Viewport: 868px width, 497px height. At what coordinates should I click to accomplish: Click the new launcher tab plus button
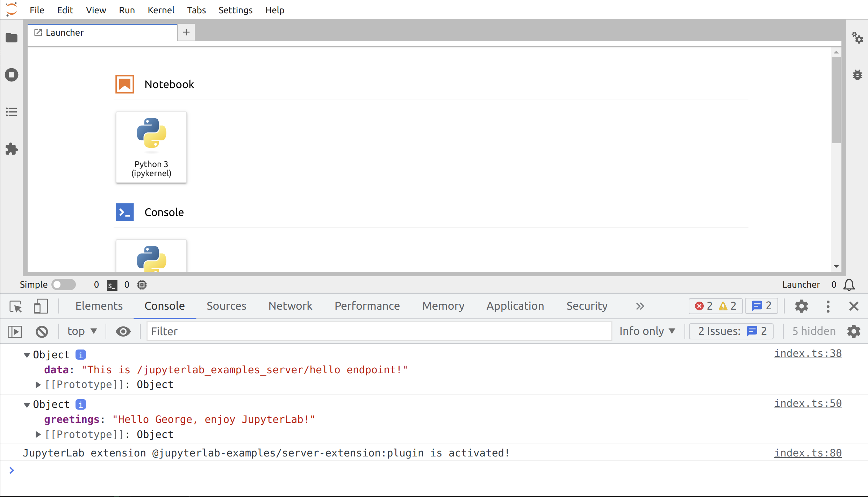[186, 32]
